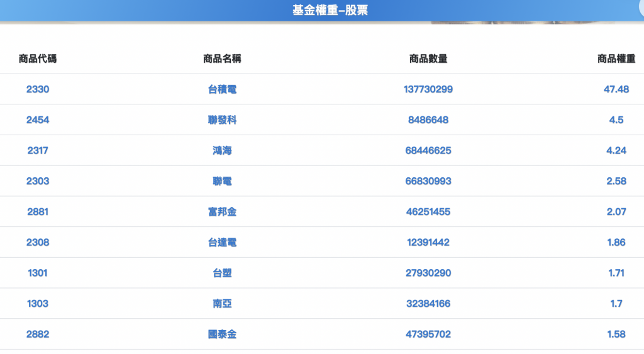Select the 商品權重 column header
Screen dimensions: 644x354
pos(616,58)
